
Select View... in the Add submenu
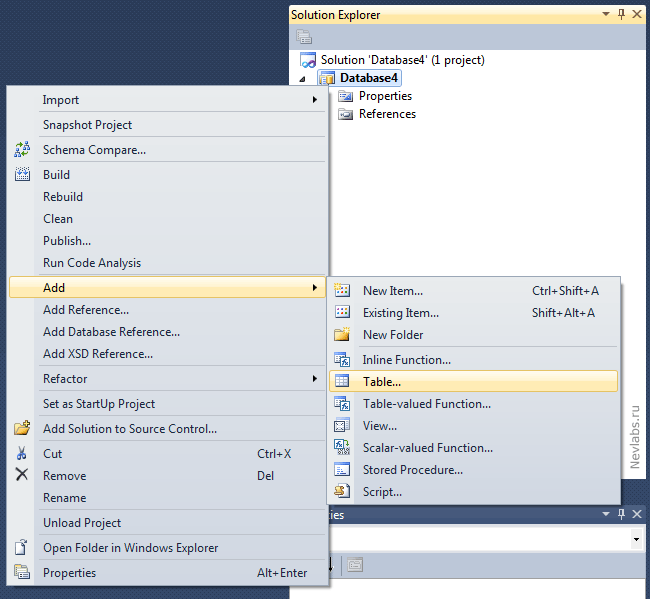[x=380, y=426]
